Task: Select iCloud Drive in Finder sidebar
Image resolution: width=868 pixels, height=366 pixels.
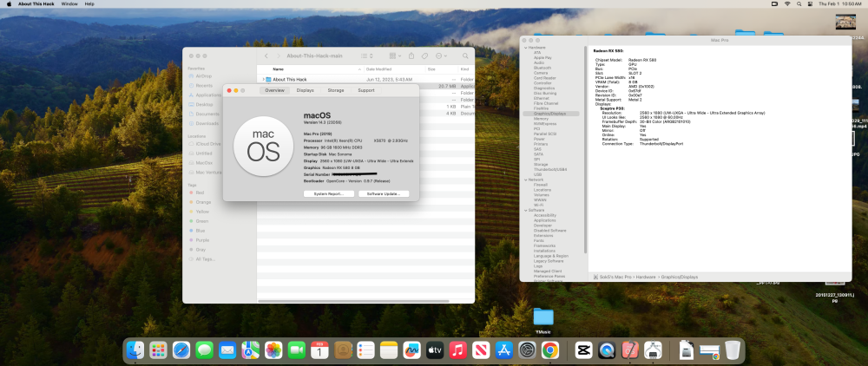Action: click(x=207, y=144)
